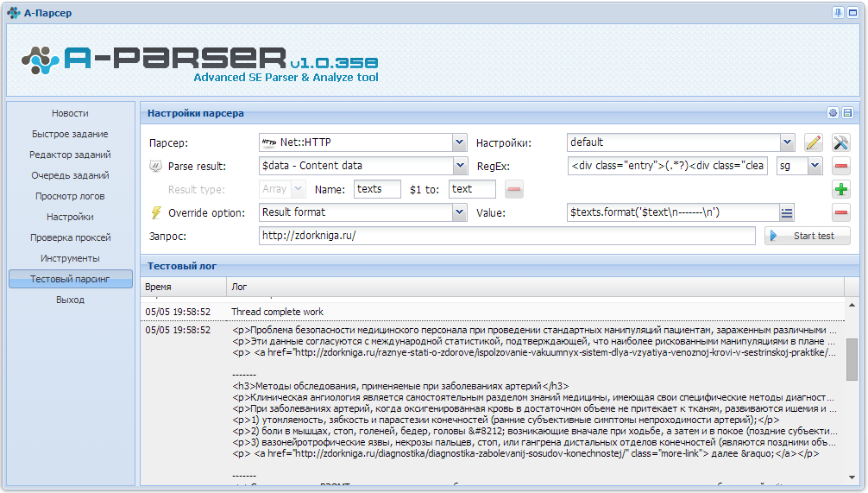Open Очередь заданий
Viewport: 868px width, 493px height.
(70, 175)
